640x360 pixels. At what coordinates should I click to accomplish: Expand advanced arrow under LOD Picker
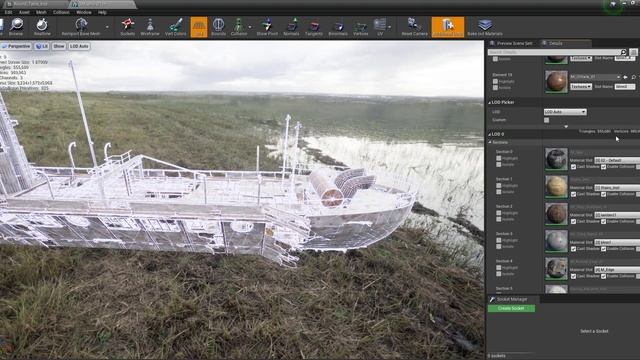click(566, 127)
